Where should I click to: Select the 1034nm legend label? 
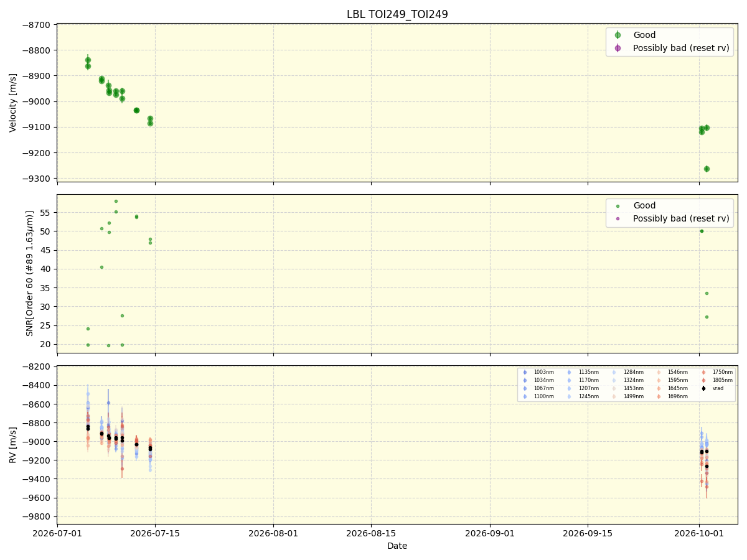(543, 380)
